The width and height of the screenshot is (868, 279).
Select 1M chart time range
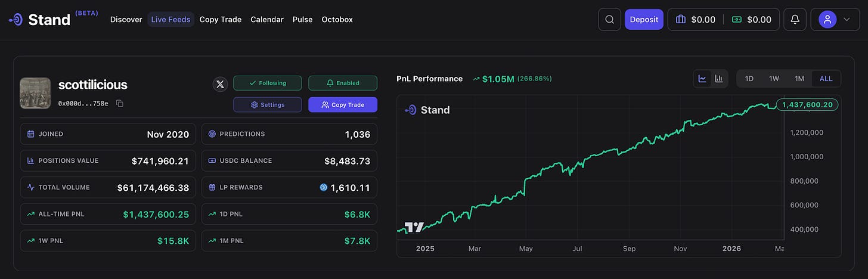[x=799, y=79]
